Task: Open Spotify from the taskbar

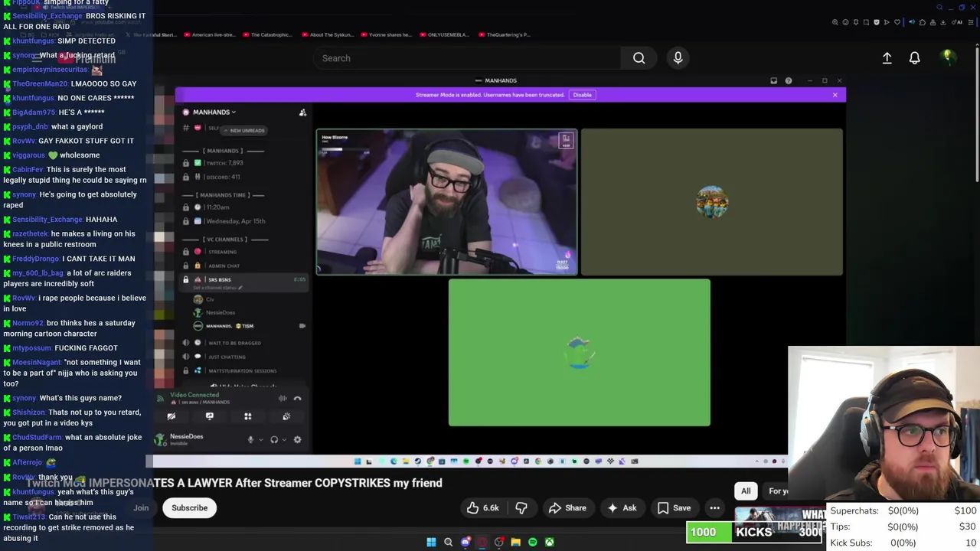Action: click(x=532, y=542)
